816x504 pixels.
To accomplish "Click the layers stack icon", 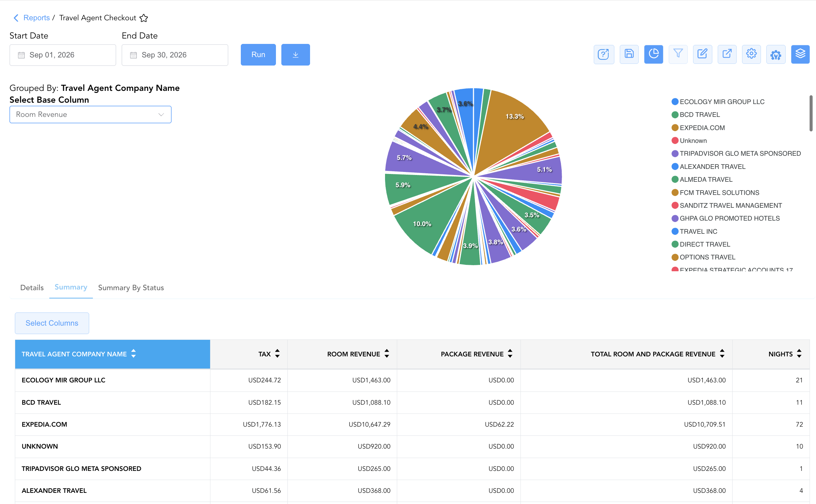I will coord(800,54).
